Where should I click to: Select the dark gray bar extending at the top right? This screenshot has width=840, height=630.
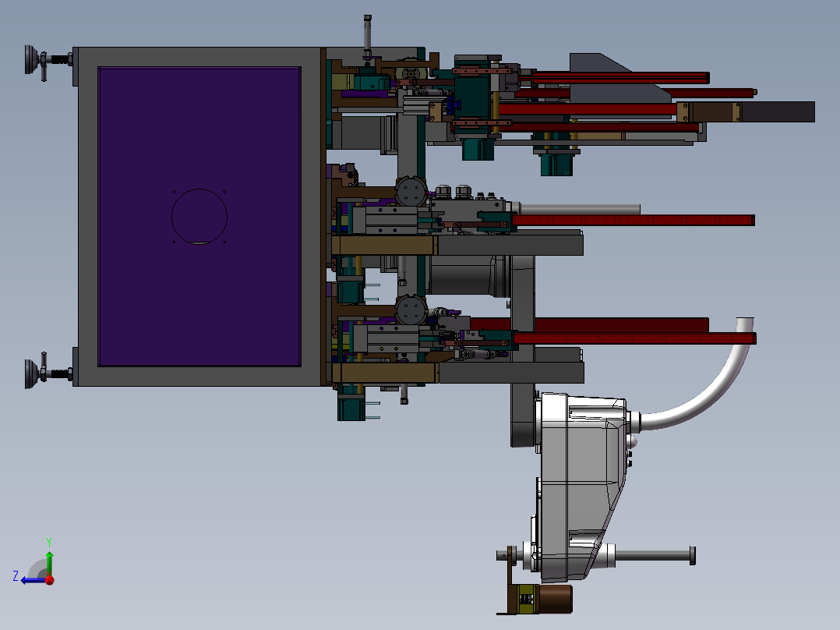pos(778,112)
